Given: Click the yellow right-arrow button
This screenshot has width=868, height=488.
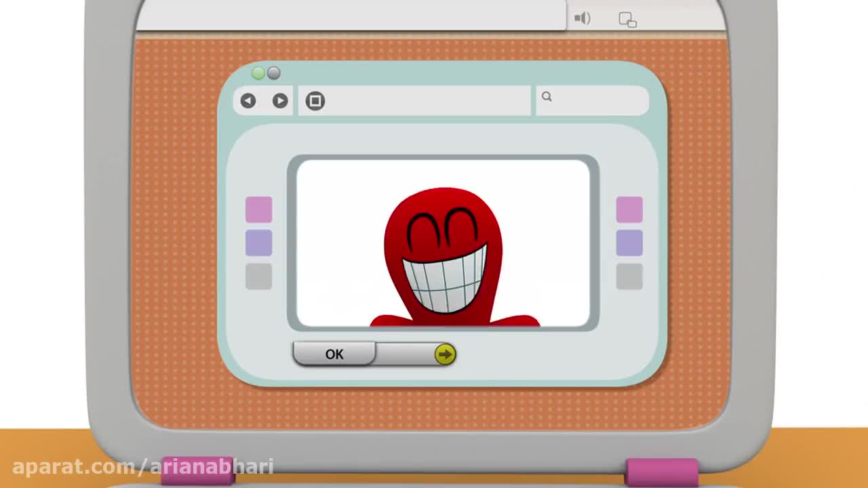Looking at the screenshot, I should tap(445, 354).
